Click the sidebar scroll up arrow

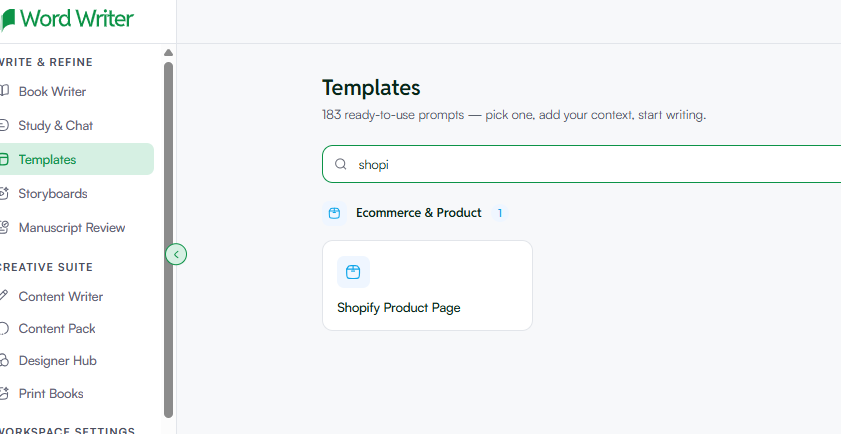(168, 53)
